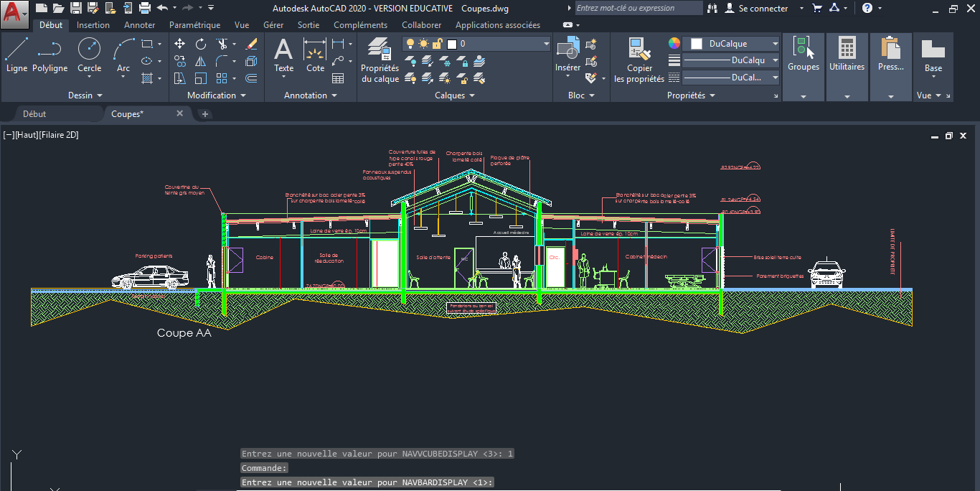Toggle the padlock icon for layer 0
The height and width of the screenshot is (491, 980).
[x=437, y=44]
